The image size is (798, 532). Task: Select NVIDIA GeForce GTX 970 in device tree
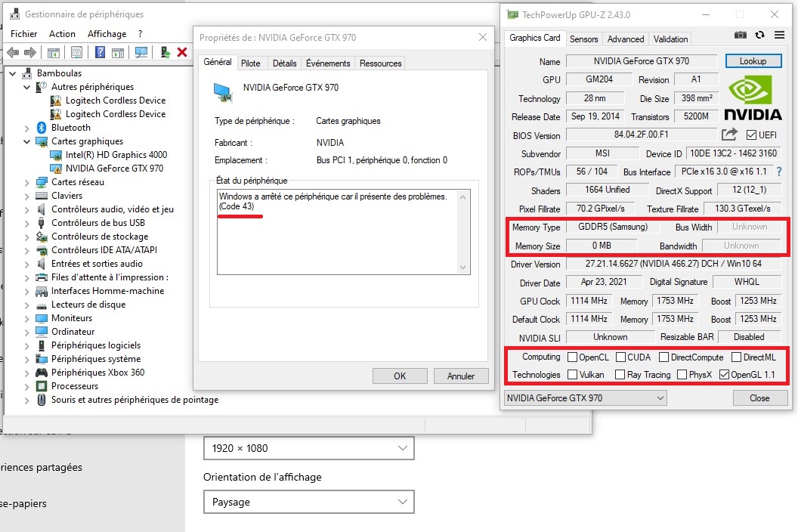pyautogui.click(x=115, y=169)
